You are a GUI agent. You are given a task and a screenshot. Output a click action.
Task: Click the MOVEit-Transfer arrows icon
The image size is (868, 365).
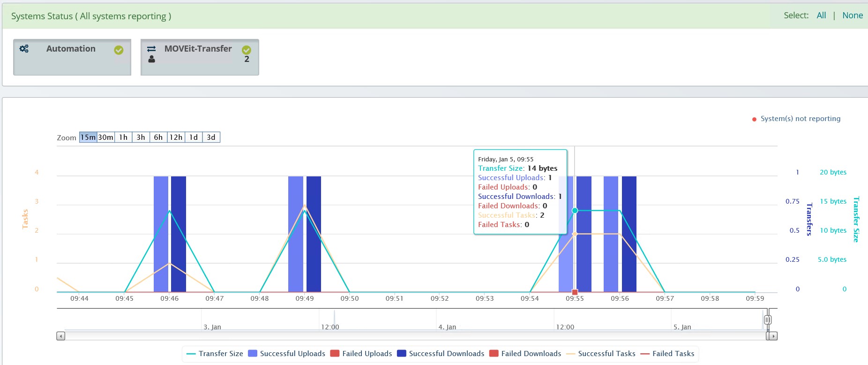pos(151,49)
